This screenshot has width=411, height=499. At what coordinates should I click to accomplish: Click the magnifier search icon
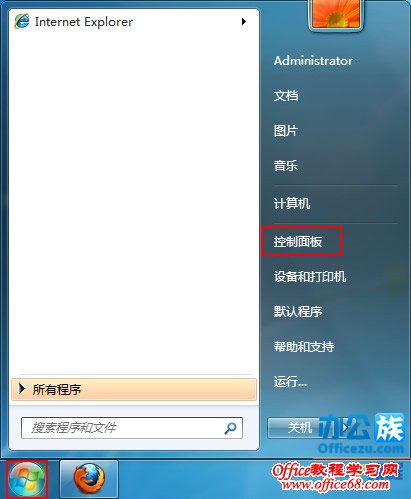click(230, 428)
